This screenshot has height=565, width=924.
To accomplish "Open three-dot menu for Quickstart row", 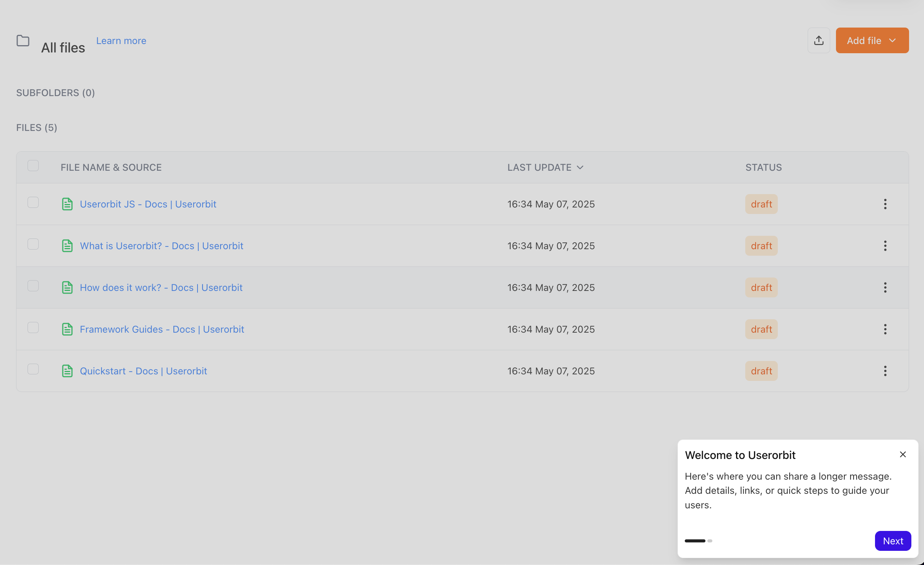I will 885,371.
